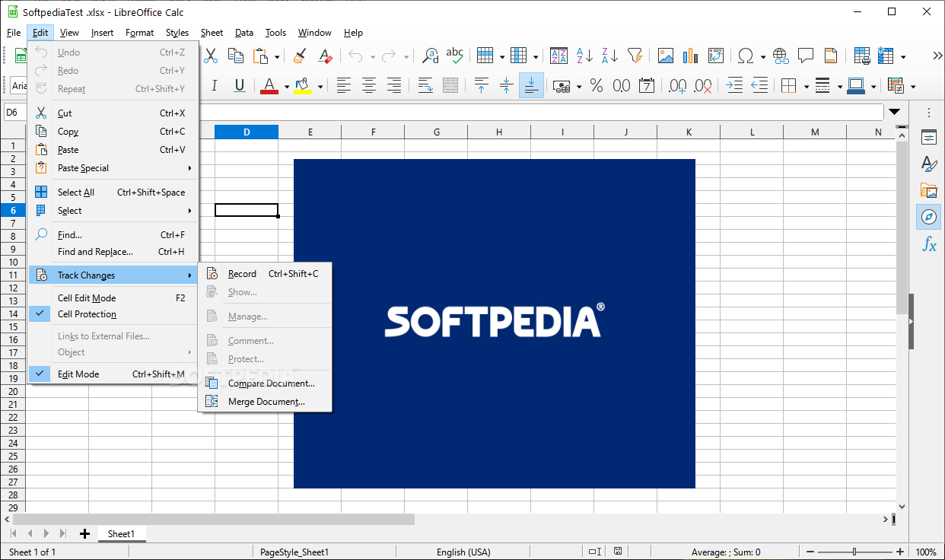Choose Compare Document... in the submenu
The height and width of the screenshot is (560, 945).
tap(265, 383)
